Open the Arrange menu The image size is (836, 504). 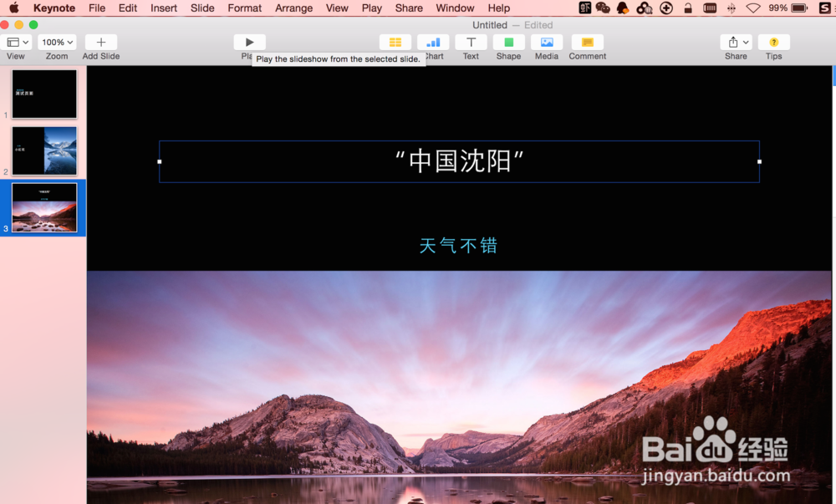(293, 8)
